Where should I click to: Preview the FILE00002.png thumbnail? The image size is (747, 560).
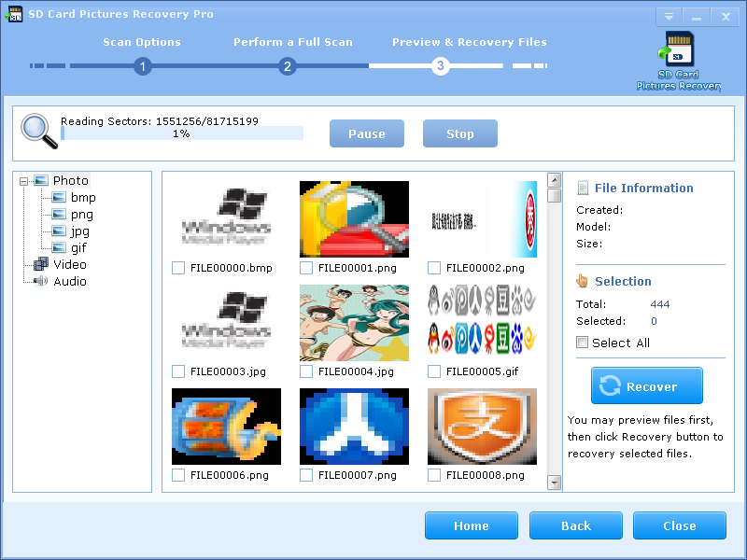click(482, 219)
